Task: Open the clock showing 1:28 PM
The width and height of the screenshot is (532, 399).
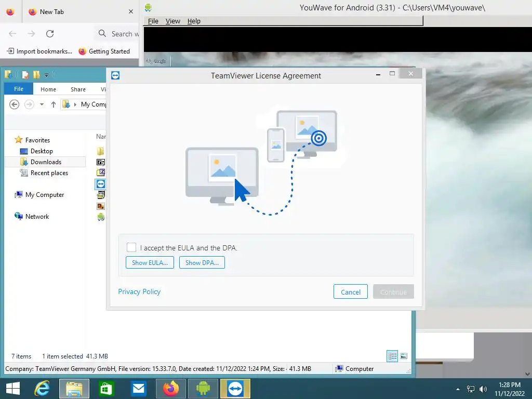Action: point(509,389)
